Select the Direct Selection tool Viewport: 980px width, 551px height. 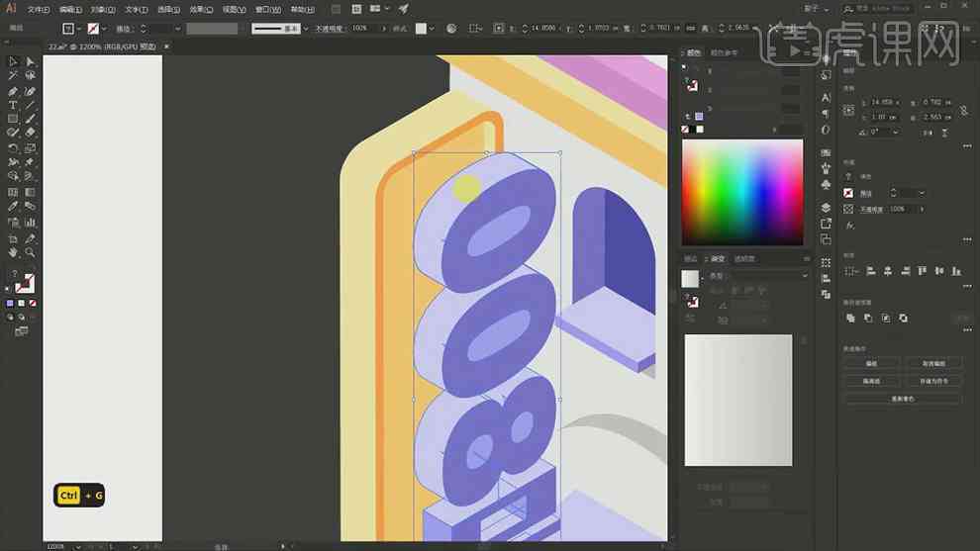click(30, 61)
